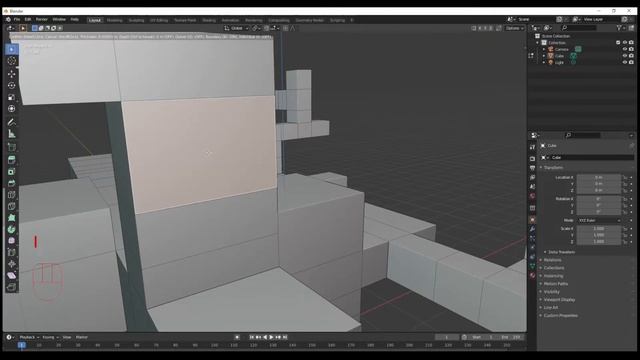640x360 pixels.
Task: Expand the Viewport Display panel
Action: pyautogui.click(x=559, y=300)
